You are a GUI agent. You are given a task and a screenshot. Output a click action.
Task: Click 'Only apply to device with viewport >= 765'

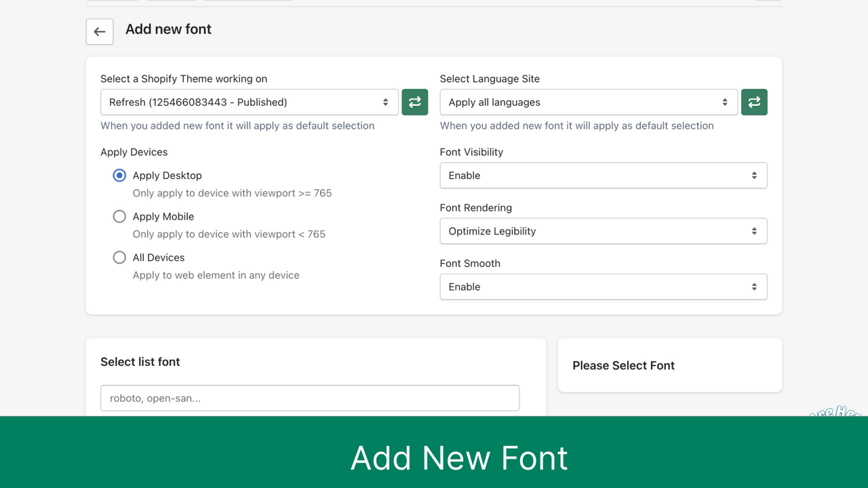233,193
